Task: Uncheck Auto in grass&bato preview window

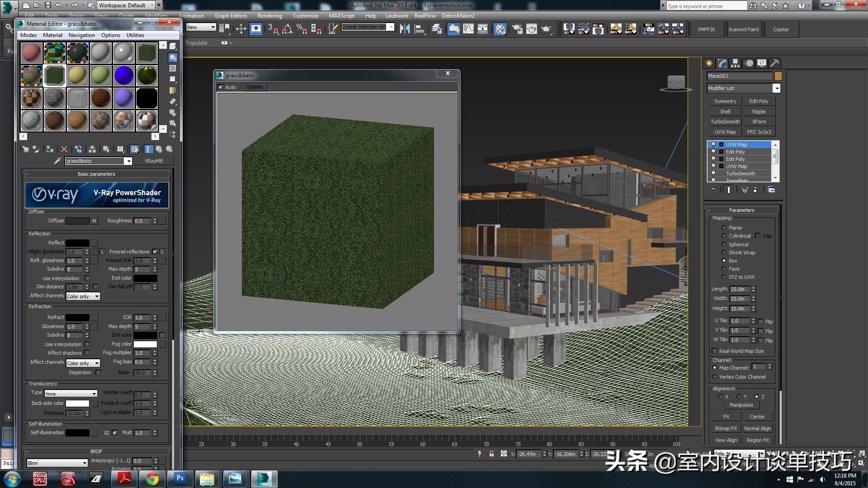Action: point(221,87)
